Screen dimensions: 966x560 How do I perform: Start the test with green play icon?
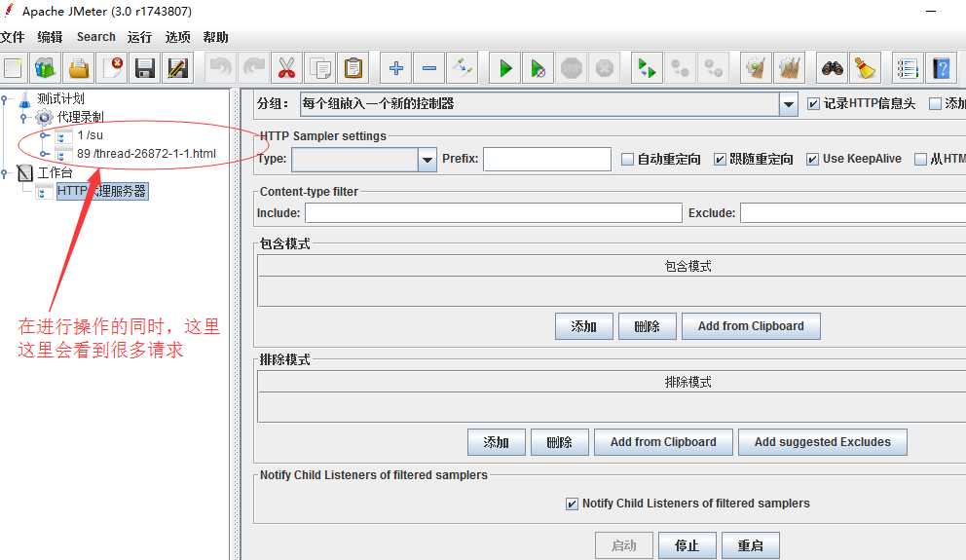(505, 68)
